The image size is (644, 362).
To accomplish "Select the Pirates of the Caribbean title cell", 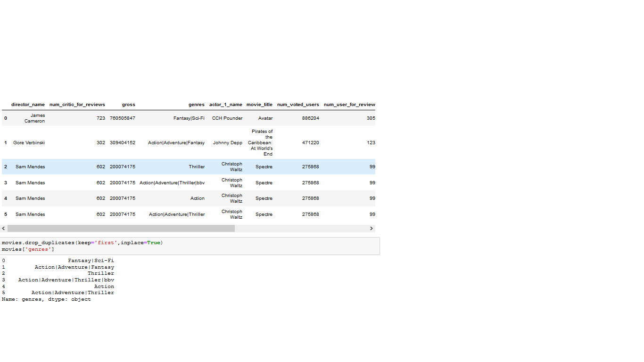I will click(261, 143).
